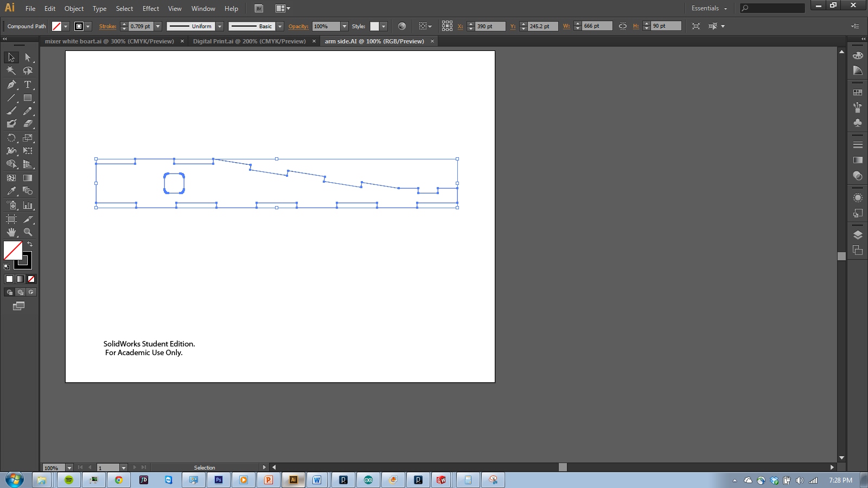This screenshot has height=488, width=868.
Task: Select the Perspective Grid tool
Action: (28, 164)
